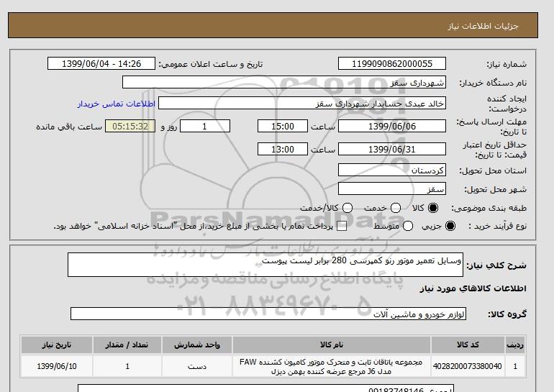
Task: Select the جزیی purchase type radio
Action: pyautogui.click(x=450, y=226)
